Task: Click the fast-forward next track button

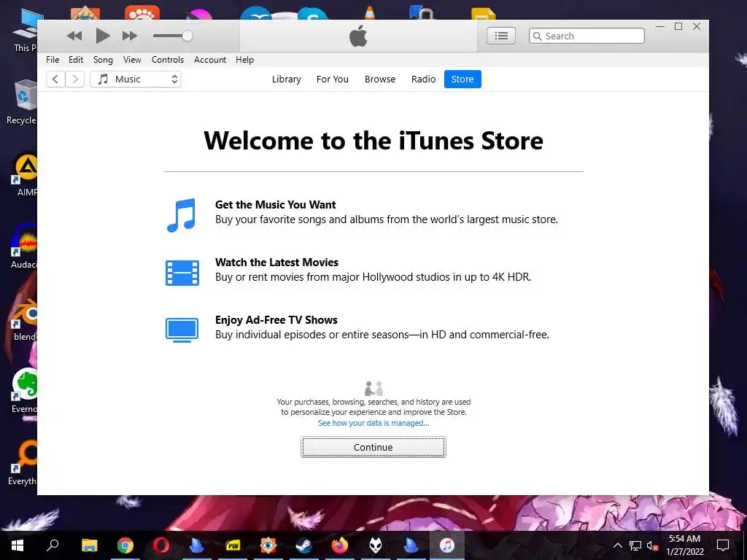Action: click(x=130, y=36)
